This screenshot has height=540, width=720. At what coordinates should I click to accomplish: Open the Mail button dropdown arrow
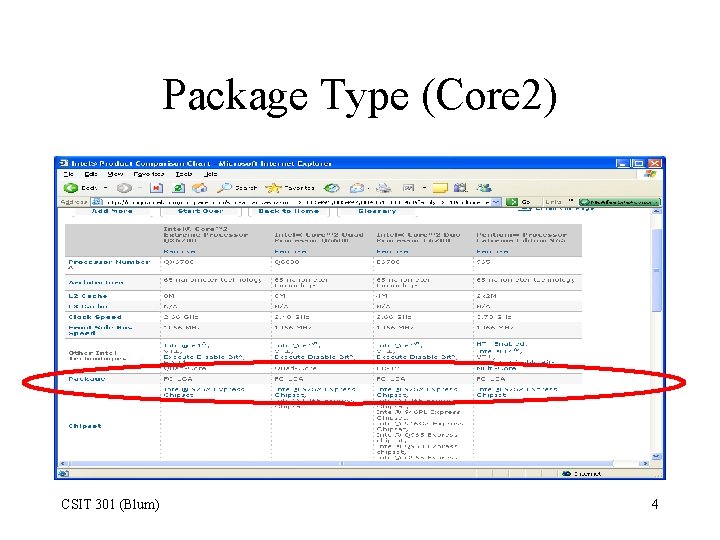(368, 188)
